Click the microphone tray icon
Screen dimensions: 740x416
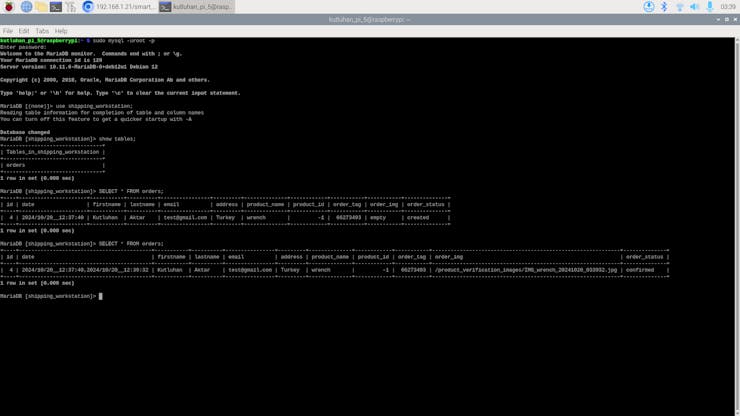tap(709, 7)
